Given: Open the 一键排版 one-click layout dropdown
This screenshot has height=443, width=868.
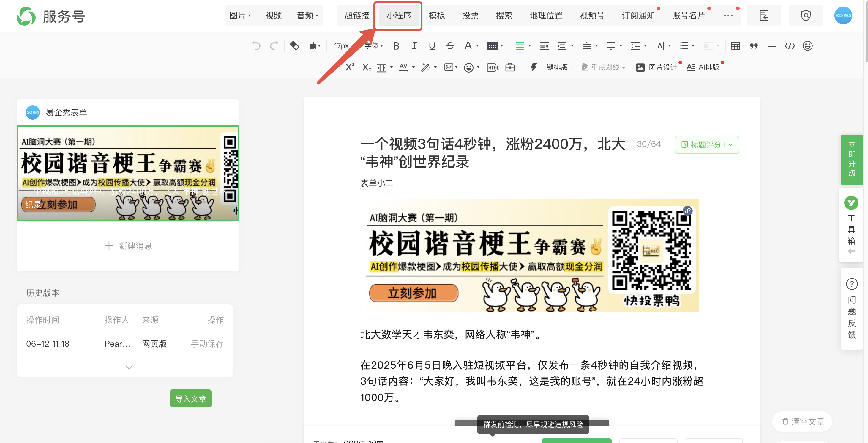Looking at the screenshot, I should (x=552, y=67).
